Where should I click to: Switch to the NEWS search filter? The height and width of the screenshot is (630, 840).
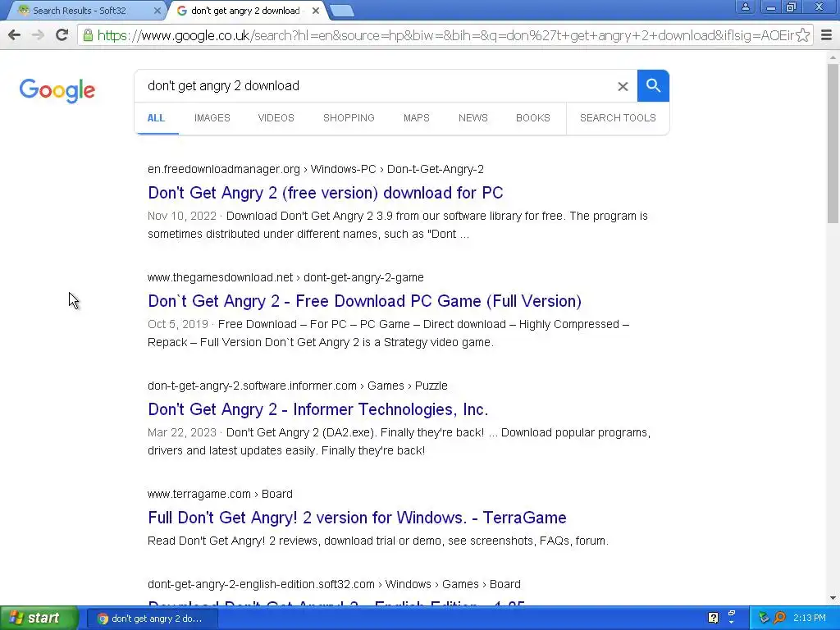(x=473, y=118)
